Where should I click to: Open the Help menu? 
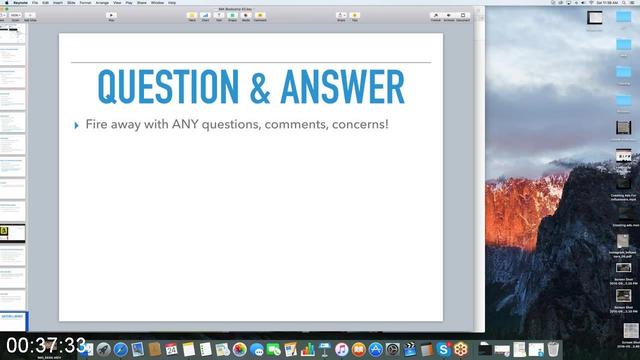click(172, 2)
